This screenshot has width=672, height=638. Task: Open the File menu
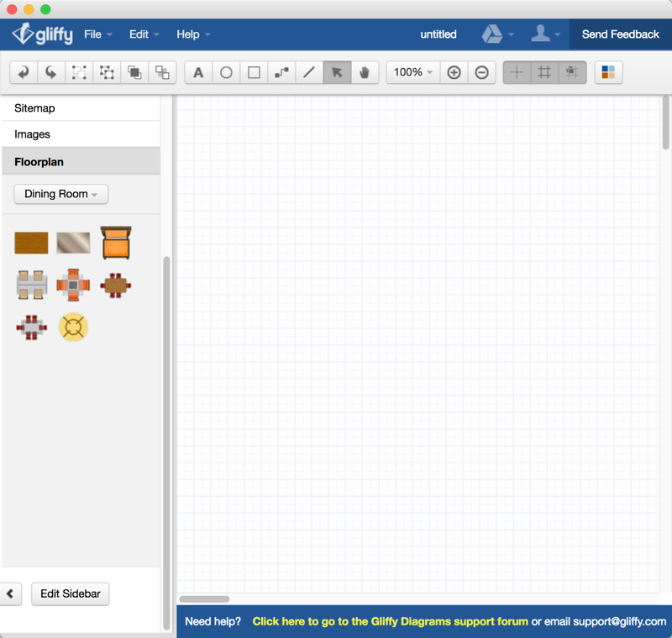(x=98, y=34)
